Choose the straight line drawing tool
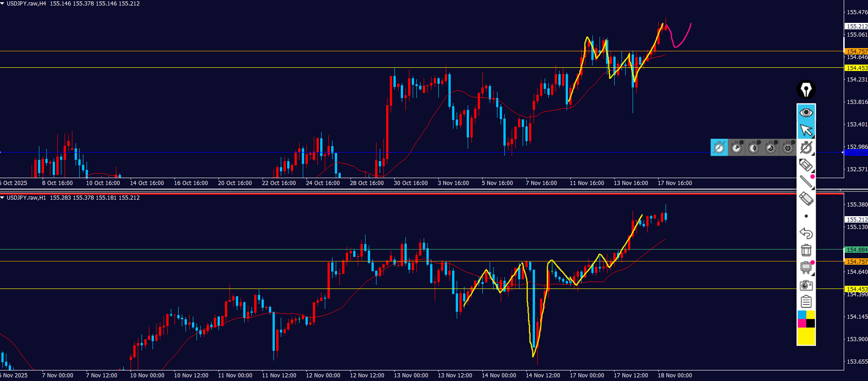Viewport: 868px width, 381px height. click(806, 182)
